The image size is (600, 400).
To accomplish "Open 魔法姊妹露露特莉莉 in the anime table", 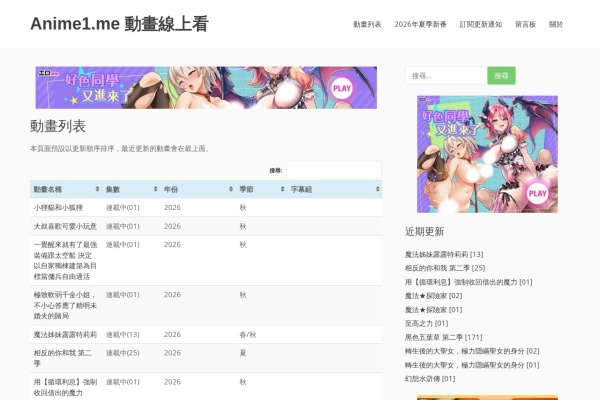I will [65, 335].
